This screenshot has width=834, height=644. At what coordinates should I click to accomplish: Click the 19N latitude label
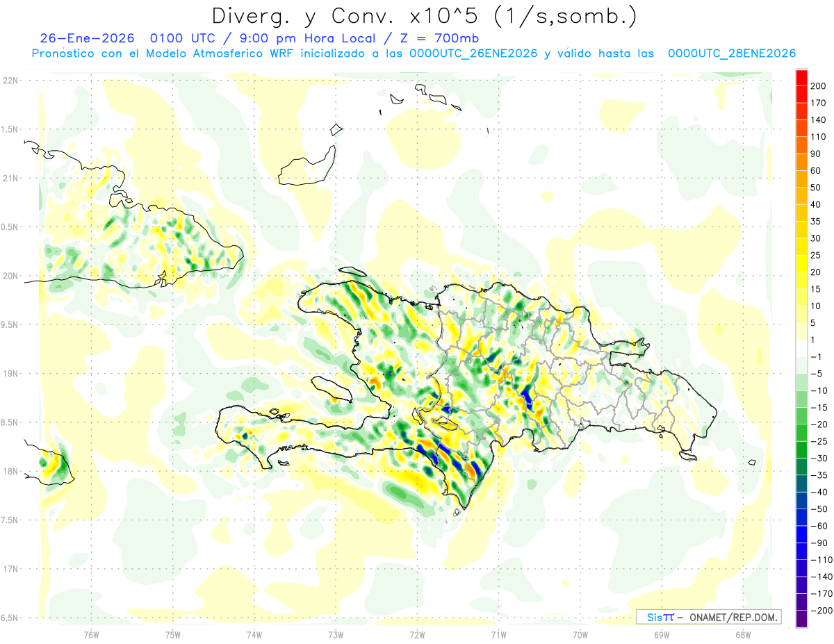(10, 374)
